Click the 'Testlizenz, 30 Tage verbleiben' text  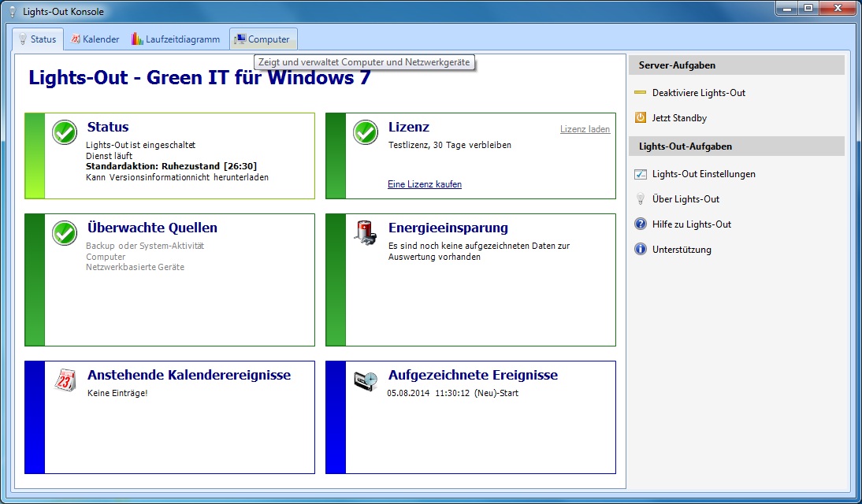450,145
